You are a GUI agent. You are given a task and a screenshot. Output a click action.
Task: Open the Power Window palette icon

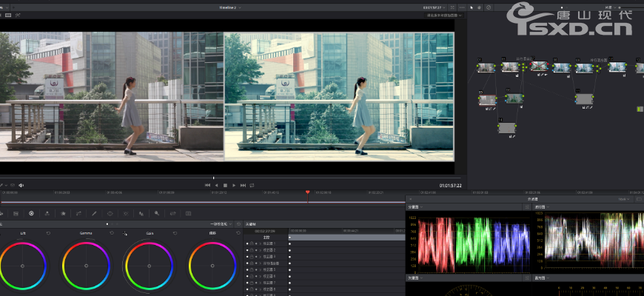110,213
